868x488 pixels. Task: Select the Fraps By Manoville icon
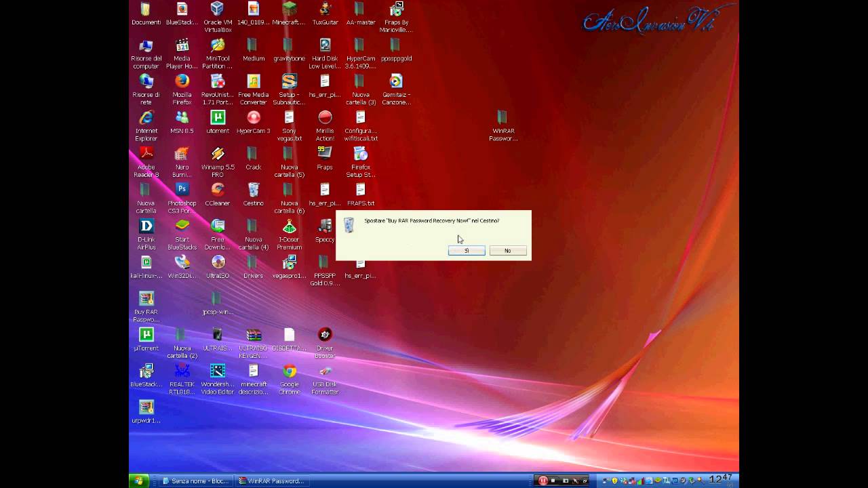396,18
